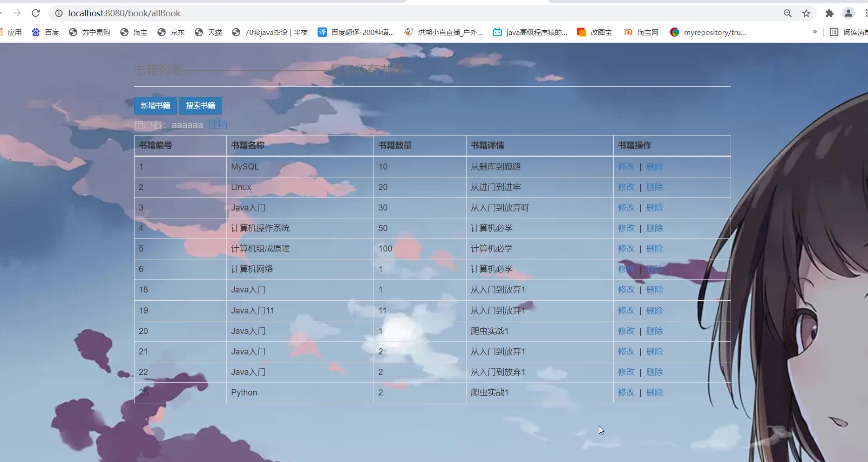868x462 pixels.
Task: Click 删除 for the Python book
Action: coord(654,393)
